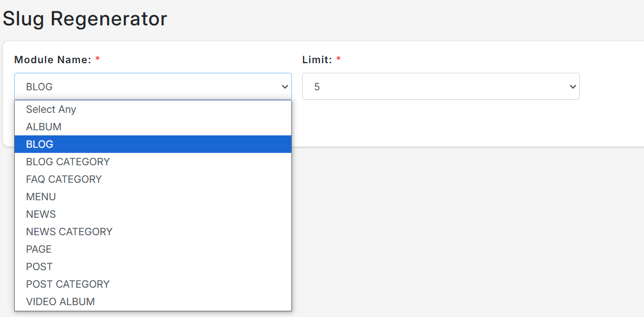Pick the NEWS module option

(x=153, y=214)
